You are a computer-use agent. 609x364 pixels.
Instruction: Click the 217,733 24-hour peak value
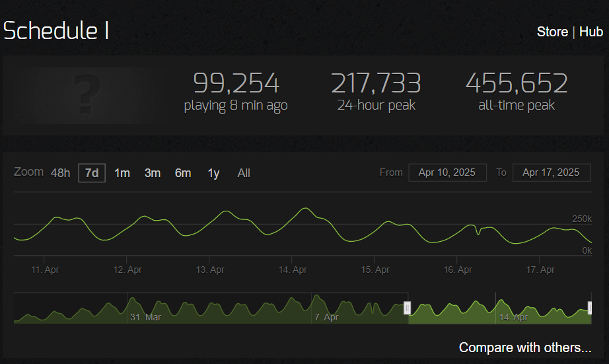[x=376, y=83]
